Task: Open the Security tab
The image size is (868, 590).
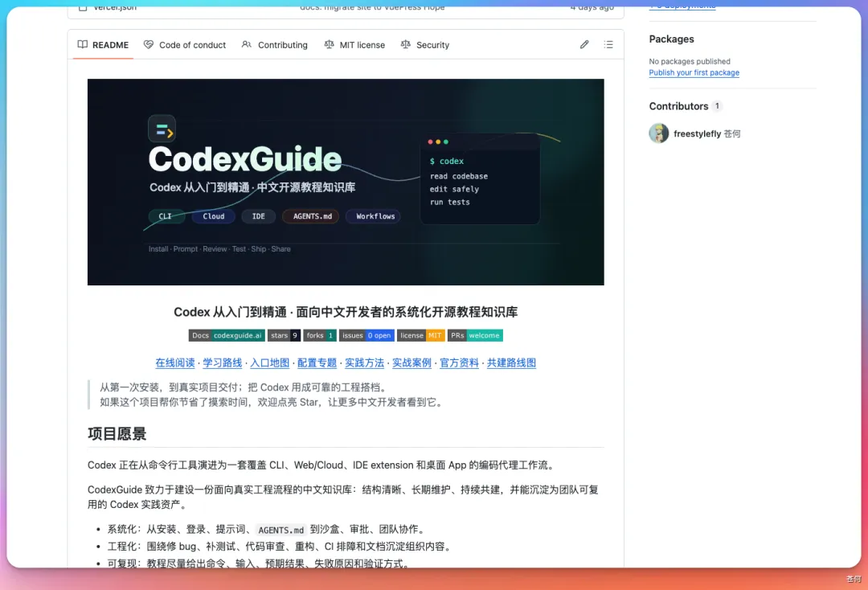Action: [x=425, y=45]
